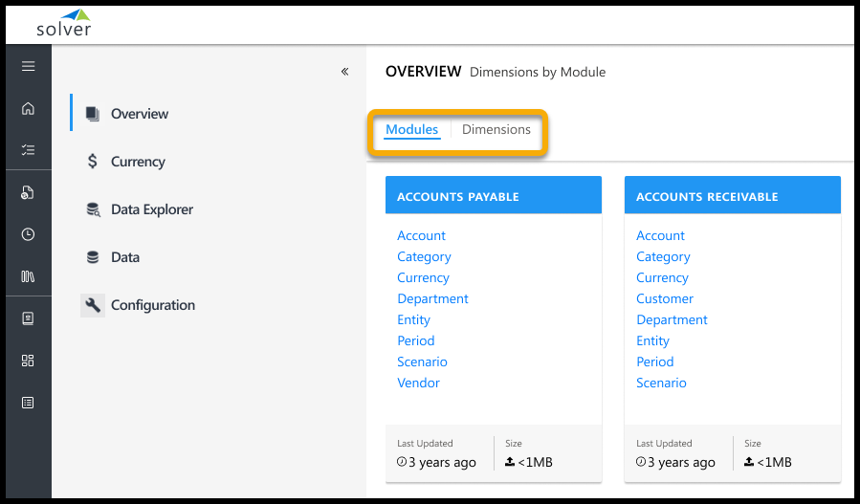The height and width of the screenshot is (504, 860).
Task: Open the Accounts Payable card header
Action: click(493, 196)
